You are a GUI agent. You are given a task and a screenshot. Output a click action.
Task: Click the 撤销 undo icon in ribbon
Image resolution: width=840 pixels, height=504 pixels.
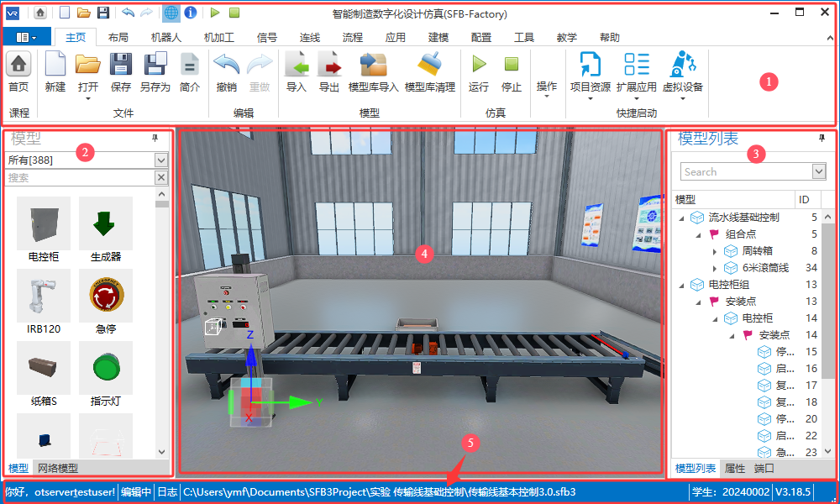tap(226, 66)
